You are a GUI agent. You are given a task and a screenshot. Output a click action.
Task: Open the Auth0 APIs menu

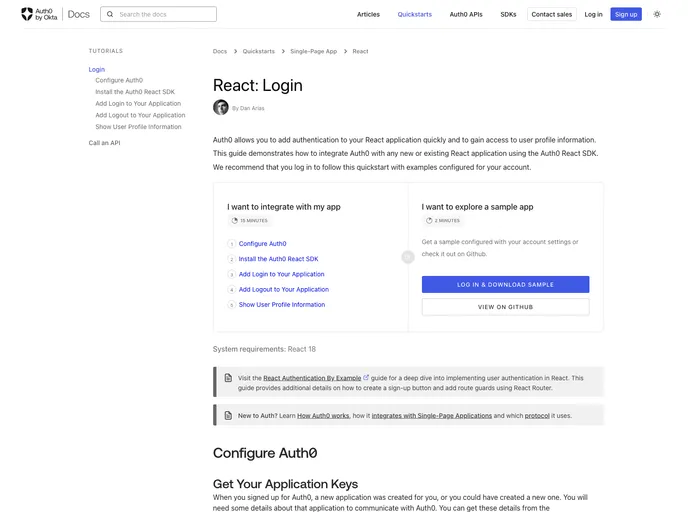tap(466, 15)
